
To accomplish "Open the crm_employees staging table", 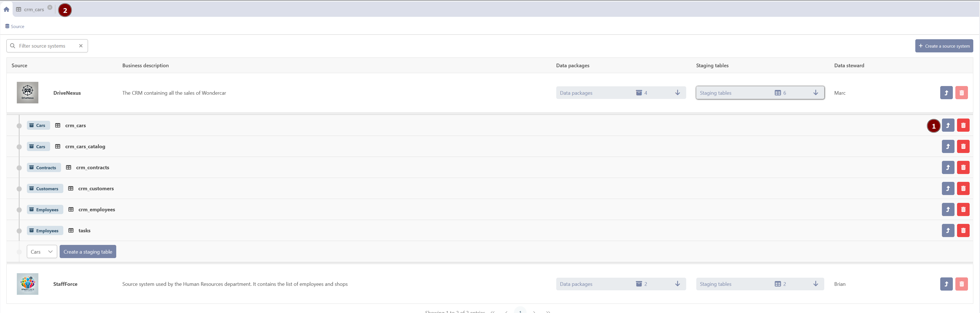I will [948, 209].
